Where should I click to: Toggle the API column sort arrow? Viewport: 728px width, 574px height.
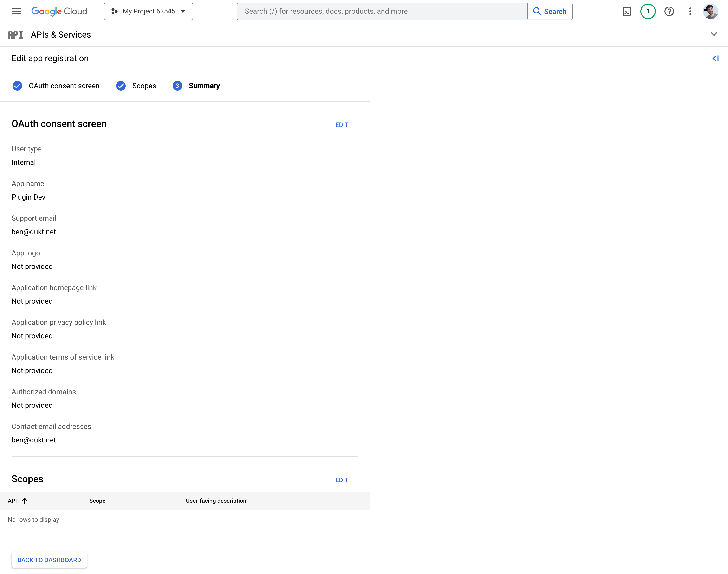tap(25, 501)
